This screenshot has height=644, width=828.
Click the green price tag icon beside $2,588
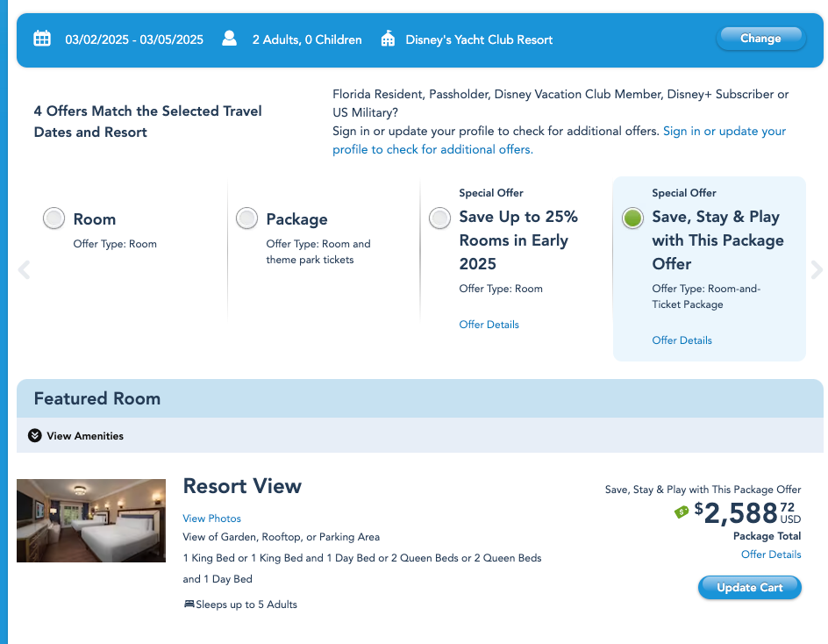[x=682, y=512]
